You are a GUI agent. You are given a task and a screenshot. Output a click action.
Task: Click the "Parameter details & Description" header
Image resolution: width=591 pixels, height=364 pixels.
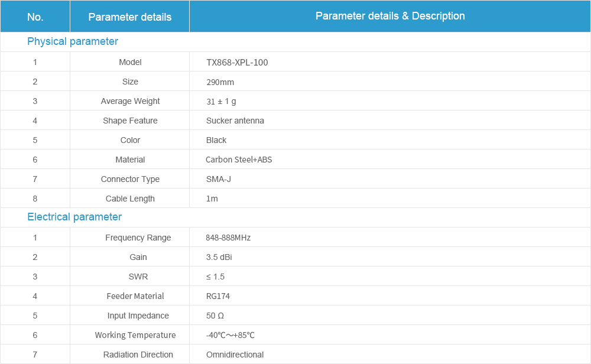(x=390, y=16)
